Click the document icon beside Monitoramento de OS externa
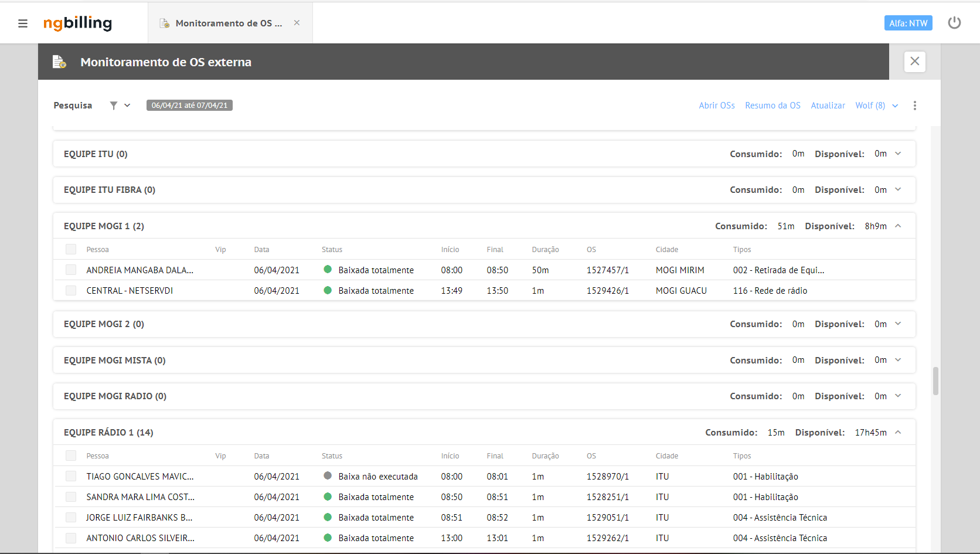980x554 pixels. (59, 62)
